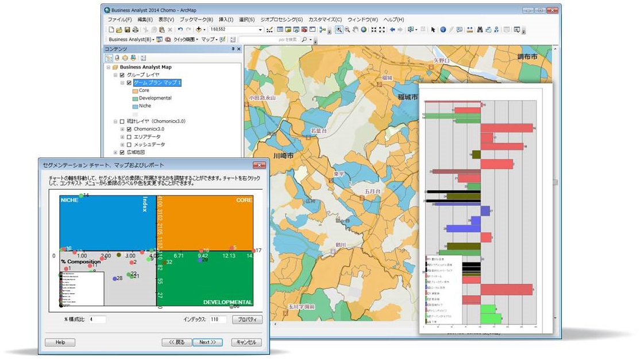The width and height of the screenshot is (644, 361).
Task: Open the クイック商圏 dropdown
Action: pyautogui.click(x=186, y=40)
